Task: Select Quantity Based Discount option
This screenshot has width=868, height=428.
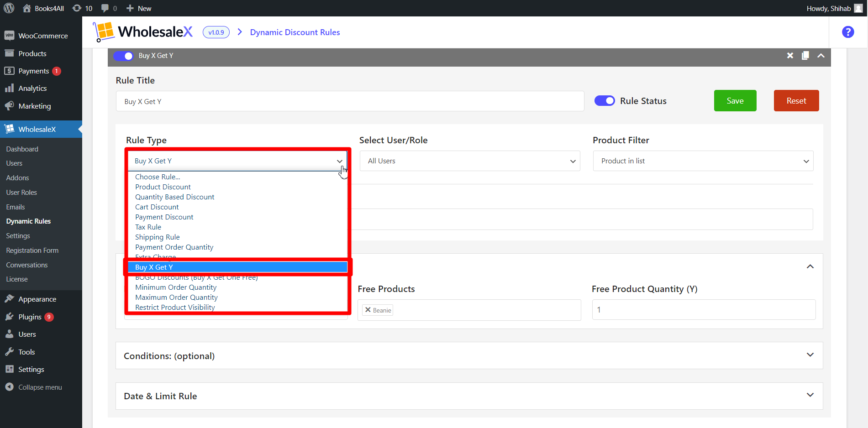Action: coord(175,197)
